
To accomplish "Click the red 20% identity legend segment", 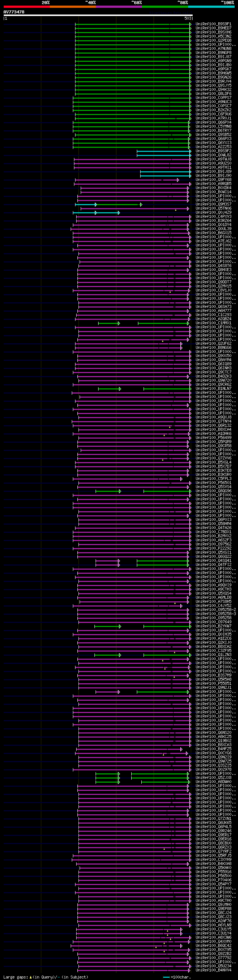I will (x=27, y=7).
